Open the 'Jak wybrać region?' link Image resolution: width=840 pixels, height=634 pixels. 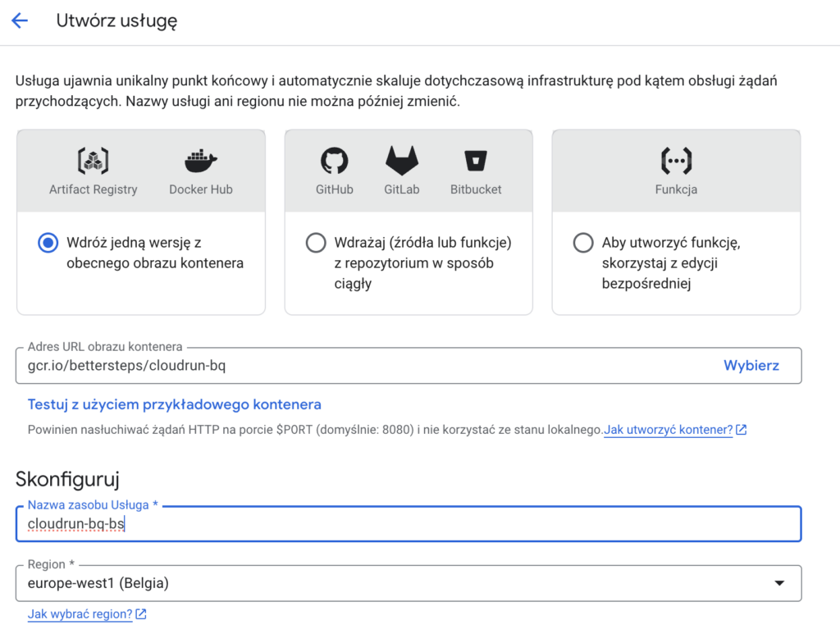tap(80, 614)
